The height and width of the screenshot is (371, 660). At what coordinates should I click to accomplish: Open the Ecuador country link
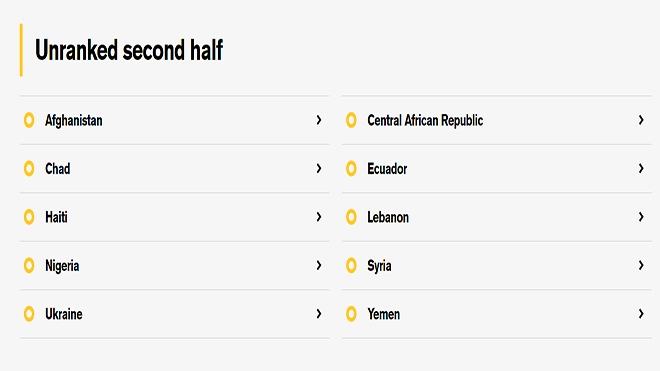pyautogui.click(x=387, y=169)
